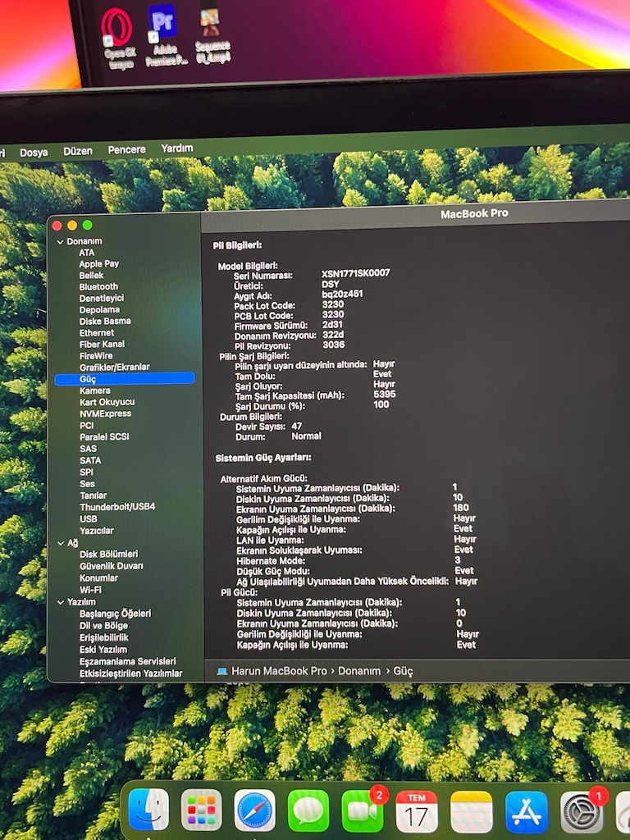Select Ethernet in the sidebar
This screenshot has height=840, width=630.
click(x=97, y=333)
